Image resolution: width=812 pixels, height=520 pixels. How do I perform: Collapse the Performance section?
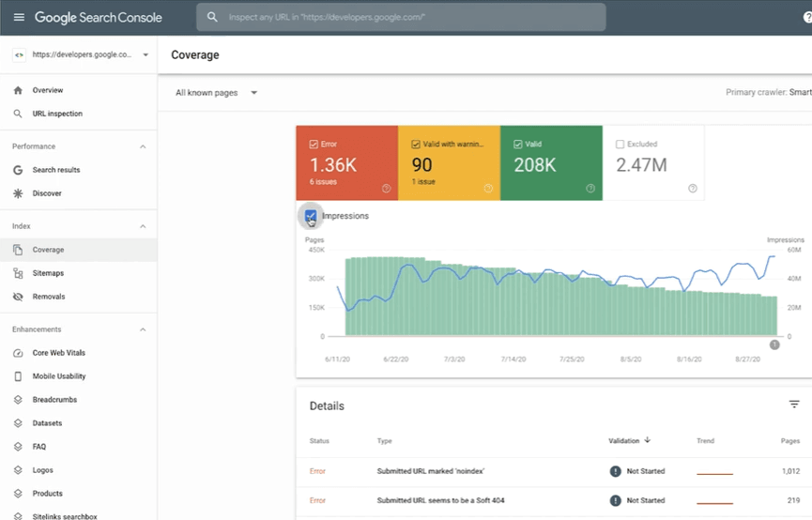pyautogui.click(x=143, y=146)
